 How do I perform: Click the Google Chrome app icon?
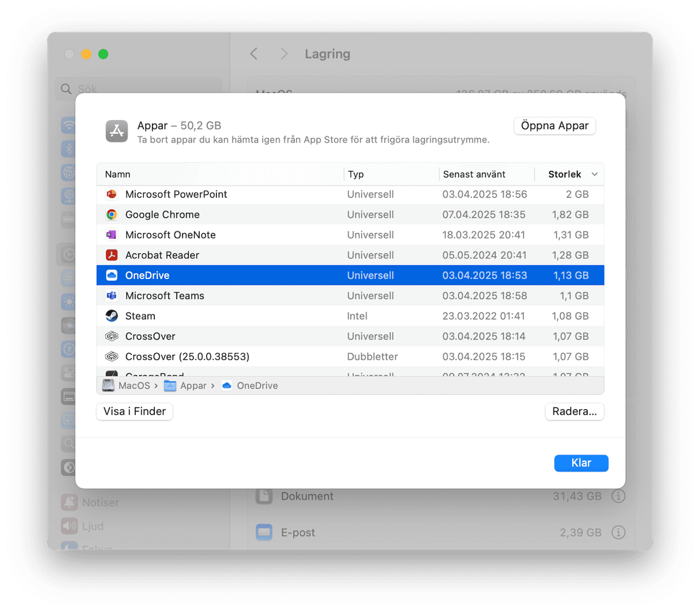112,215
